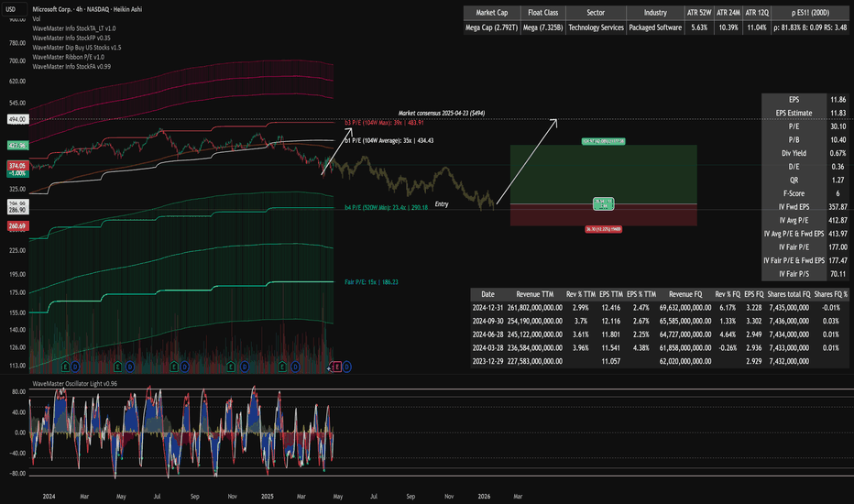Viewport: 854px width, 504px height.
Task: Select the b1 P/E (104W Average) 35x label
Action: tap(389, 140)
